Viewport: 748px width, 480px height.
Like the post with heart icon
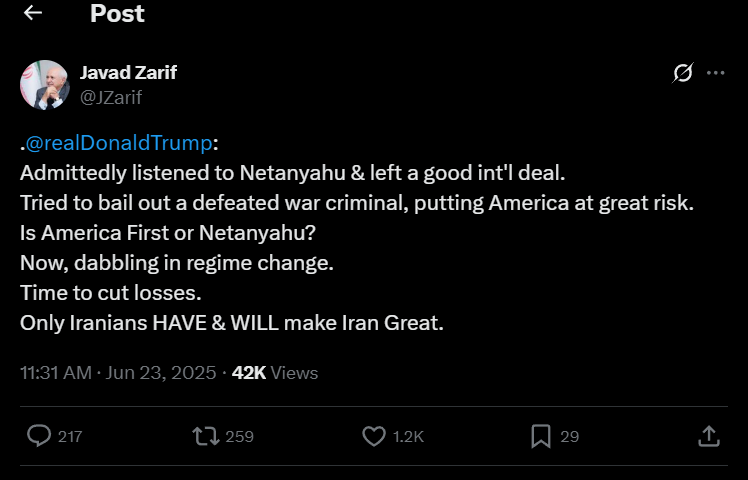coord(374,436)
